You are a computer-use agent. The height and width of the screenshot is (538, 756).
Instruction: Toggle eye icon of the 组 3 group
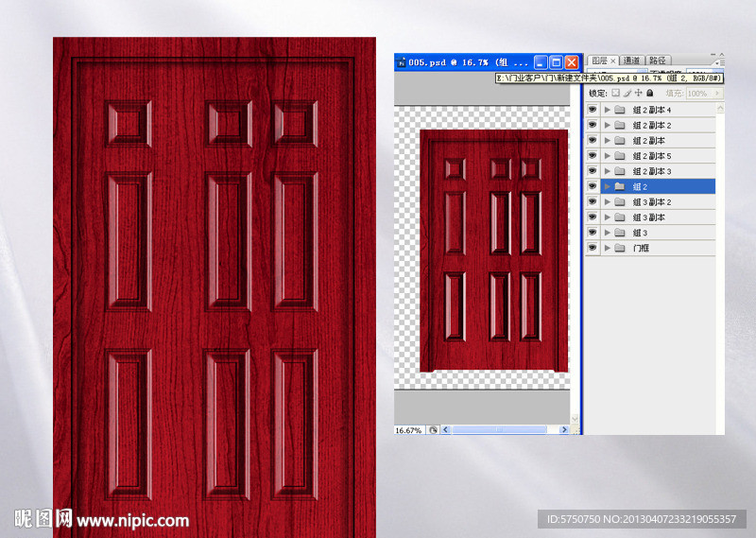(x=593, y=233)
